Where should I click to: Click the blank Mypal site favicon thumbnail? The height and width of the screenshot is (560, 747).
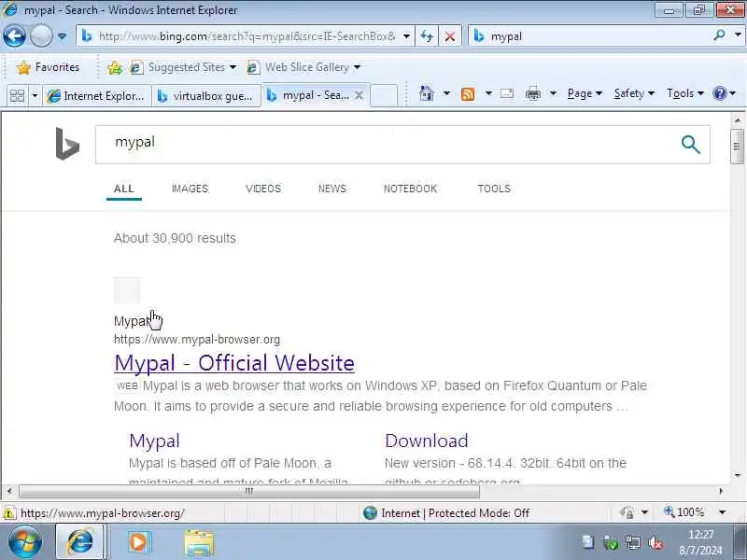[127, 290]
